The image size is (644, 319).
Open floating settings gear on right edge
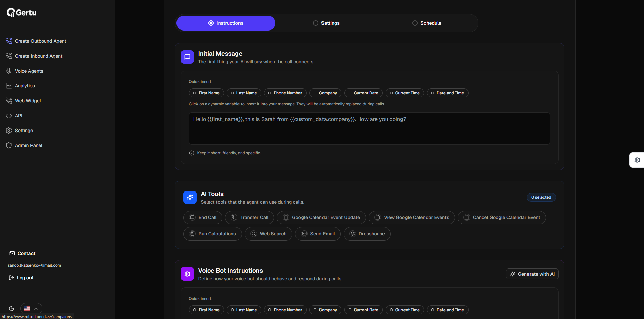(637, 160)
